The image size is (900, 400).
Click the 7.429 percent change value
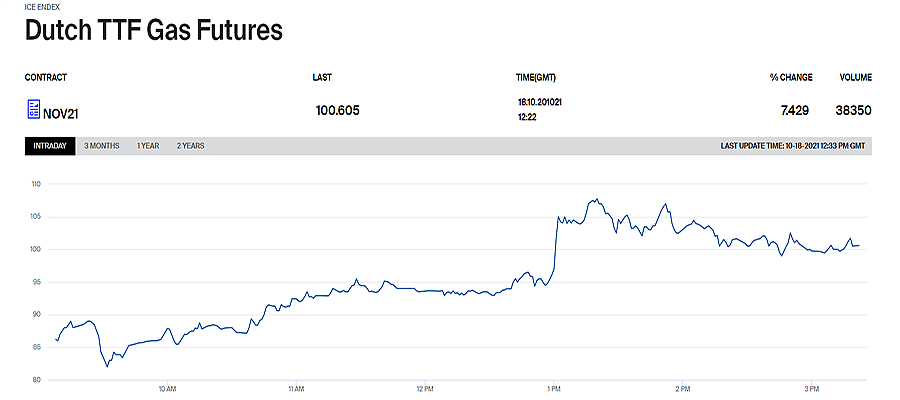click(794, 110)
